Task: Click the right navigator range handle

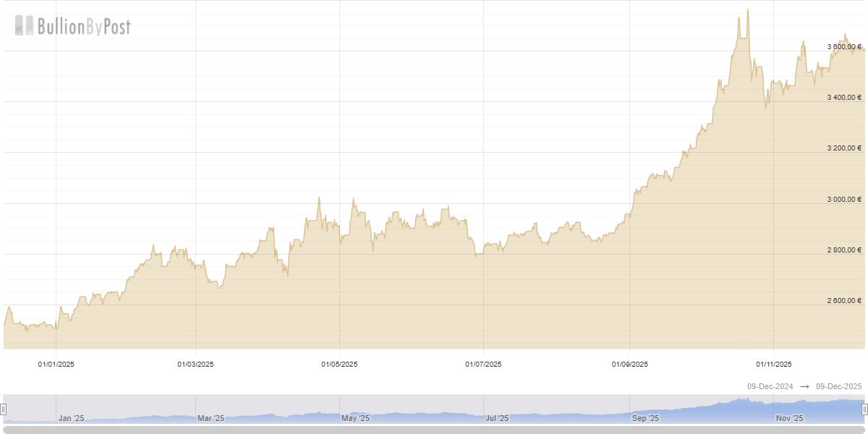Action: [x=864, y=409]
